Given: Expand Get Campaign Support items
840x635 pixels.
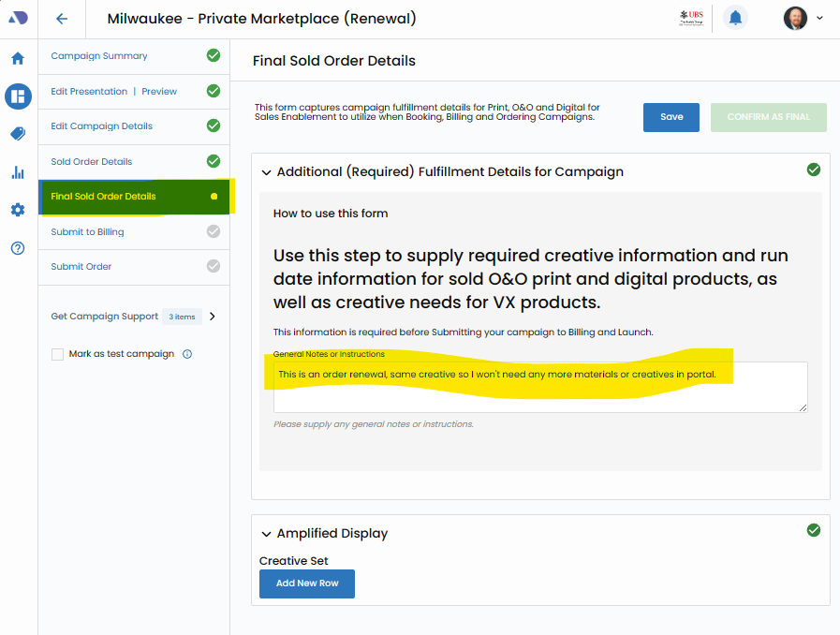Looking at the screenshot, I should point(213,317).
